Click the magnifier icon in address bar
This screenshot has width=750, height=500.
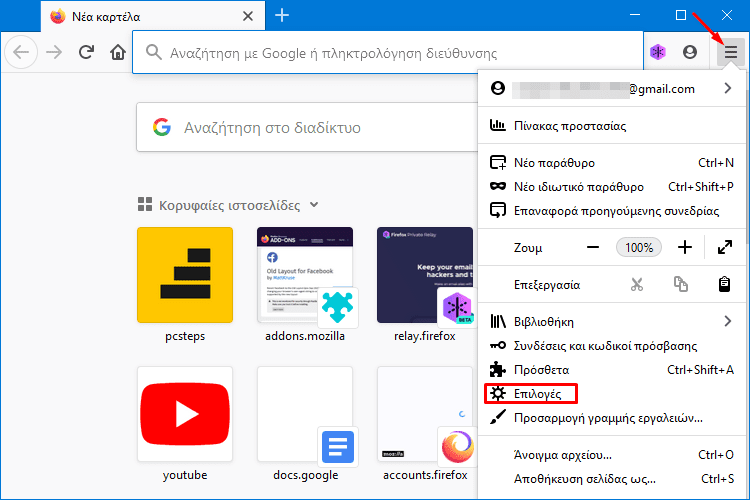[154, 52]
